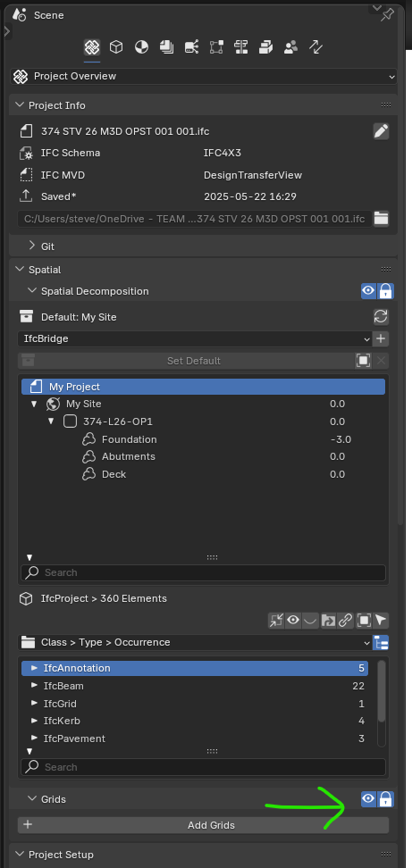Click the folder browse icon next to the file path
Viewport: 412px width, 868px height.
click(381, 218)
